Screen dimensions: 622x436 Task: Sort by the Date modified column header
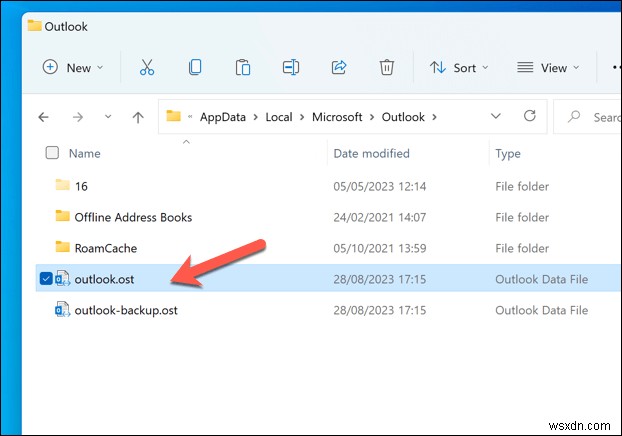click(x=371, y=154)
